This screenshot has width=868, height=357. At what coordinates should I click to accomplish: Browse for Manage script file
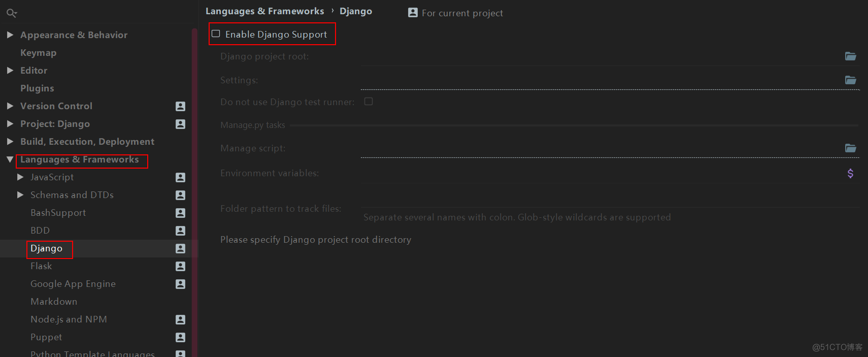pos(850,148)
